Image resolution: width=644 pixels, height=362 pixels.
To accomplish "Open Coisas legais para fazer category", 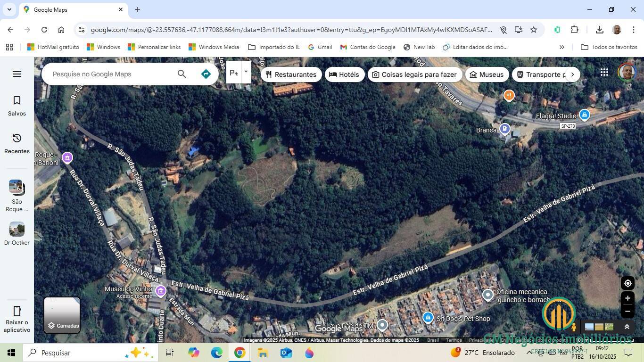I will click(414, 74).
